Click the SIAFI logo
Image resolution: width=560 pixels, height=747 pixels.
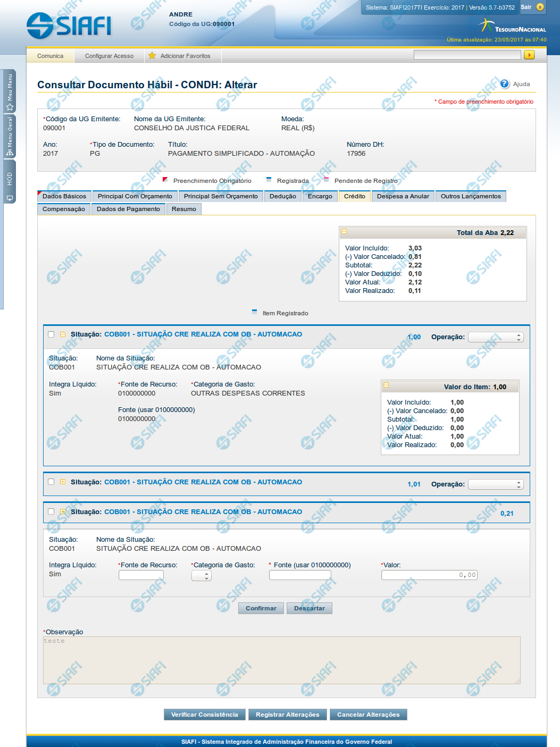69,26
